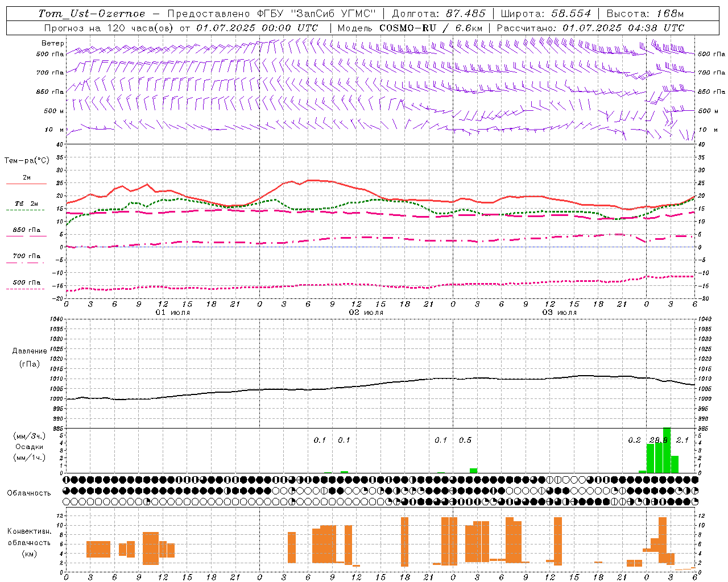Click the station name Tom_Ust-Ozernoe
The width and height of the screenshot is (728, 582).
(92, 14)
